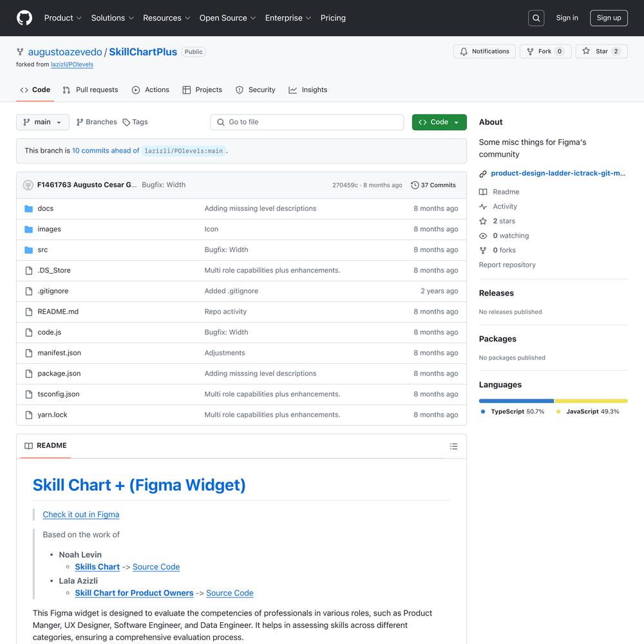Screen dimensions: 644x644
Task: Click the file icon beside code.js
Action: click(x=29, y=332)
